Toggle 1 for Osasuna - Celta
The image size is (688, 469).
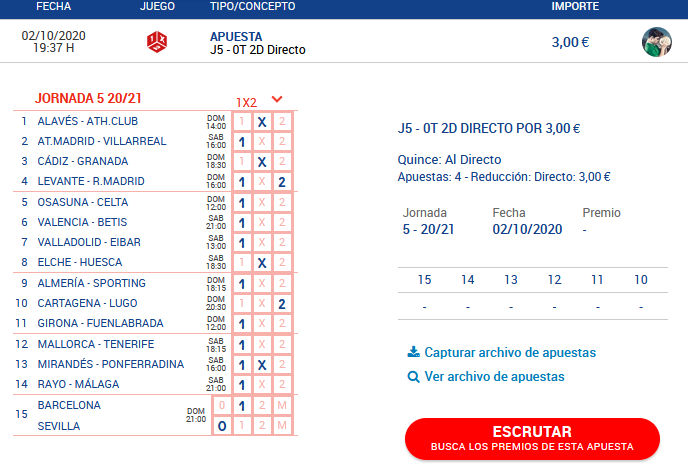click(x=242, y=203)
